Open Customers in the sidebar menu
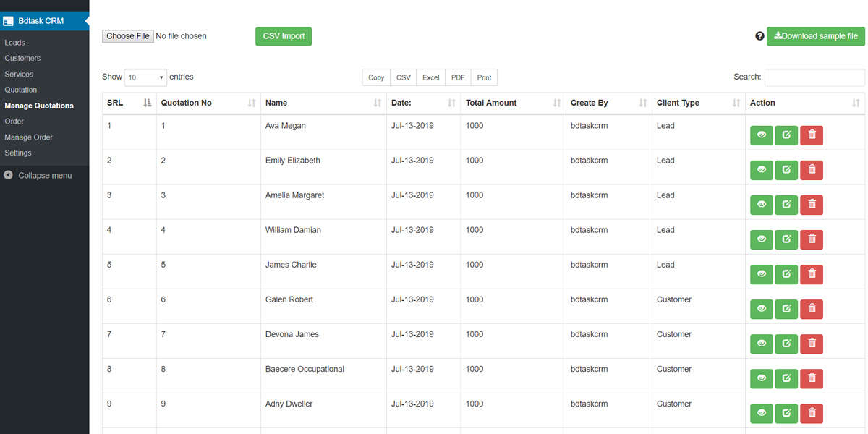The height and width of the screenshot is (434, 868). (22, 58)
